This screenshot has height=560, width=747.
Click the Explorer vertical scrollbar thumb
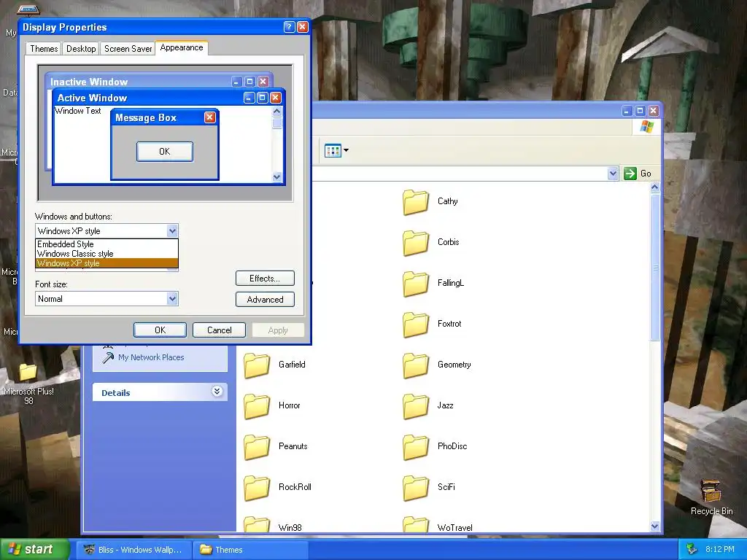pyautogui.click(x=655, y=268)
